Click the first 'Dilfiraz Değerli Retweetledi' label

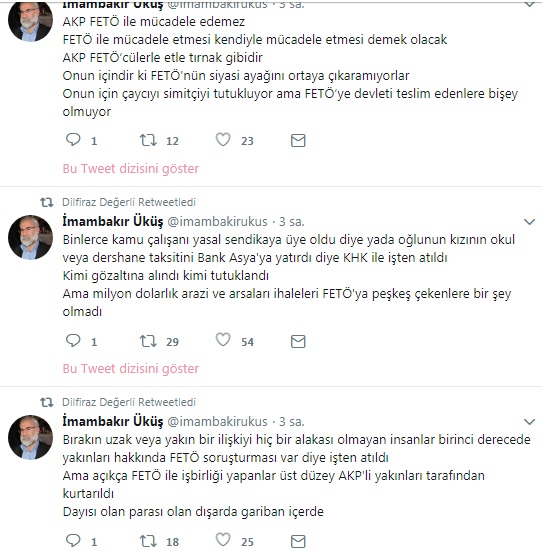coord(129,202)
